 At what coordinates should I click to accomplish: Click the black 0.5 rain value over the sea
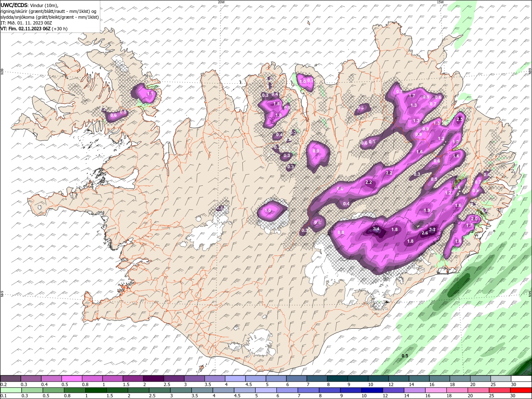pyautogui.click(x=405, y=356)
